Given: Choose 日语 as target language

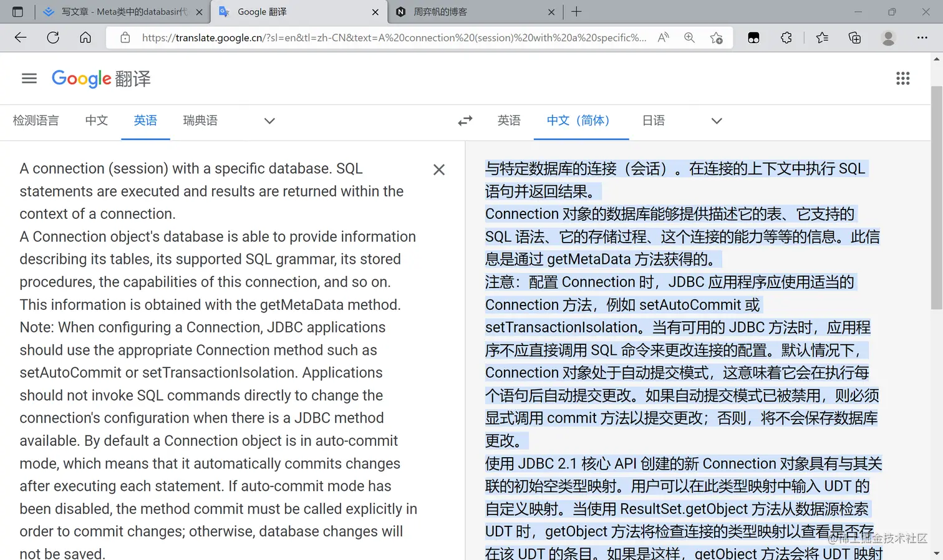Looking at the screenshot, I should pos(654,121).
